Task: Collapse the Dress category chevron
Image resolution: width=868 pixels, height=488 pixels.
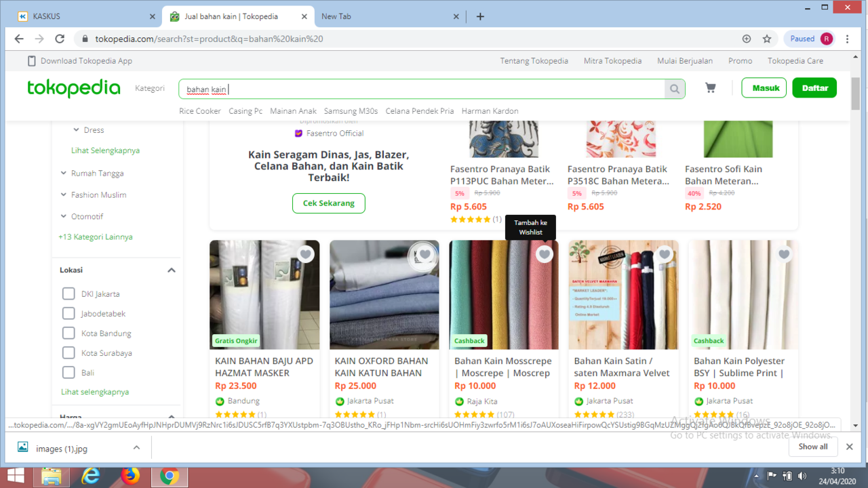Action: click(x=76, y=129)
